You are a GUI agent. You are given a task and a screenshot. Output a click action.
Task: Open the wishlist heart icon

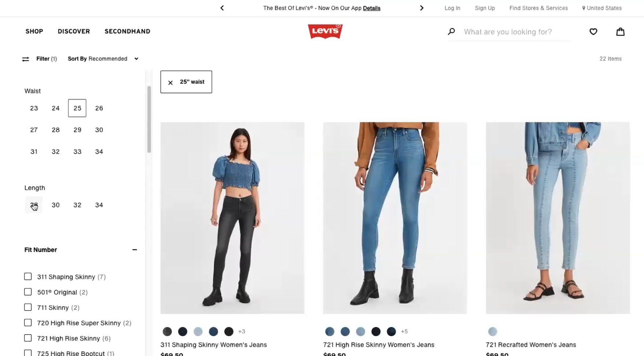click(x=593, y=32)
